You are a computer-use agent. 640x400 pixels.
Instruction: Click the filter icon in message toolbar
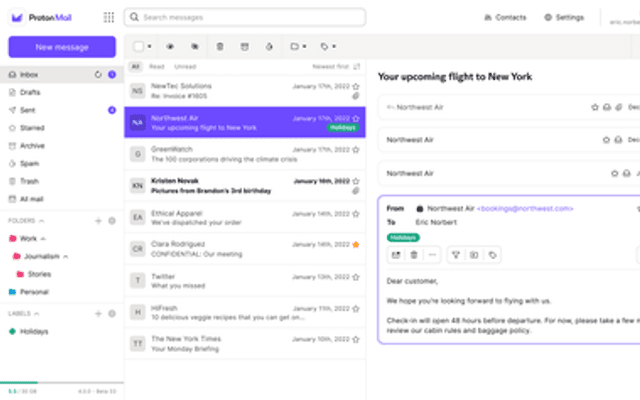tap(456, 255)
